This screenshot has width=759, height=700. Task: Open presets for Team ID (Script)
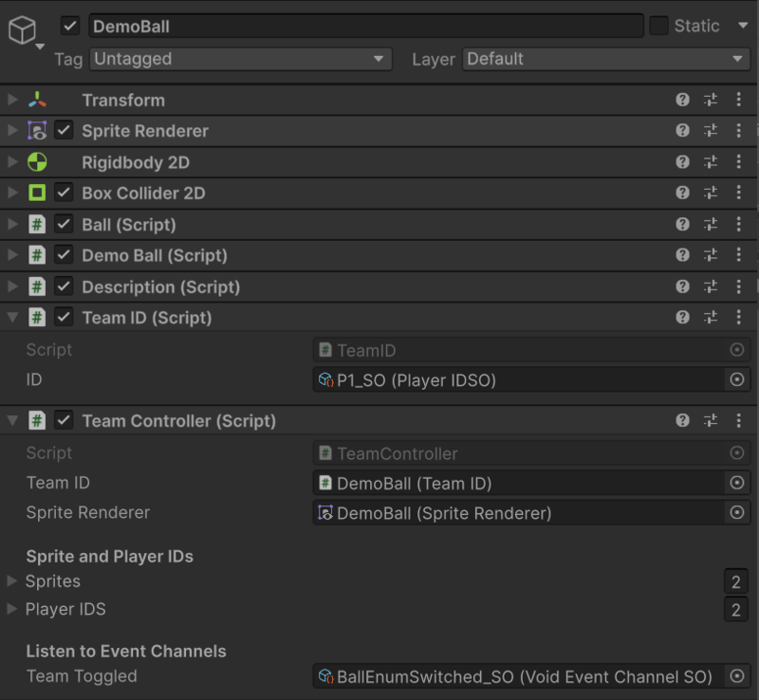coord(711,317)
